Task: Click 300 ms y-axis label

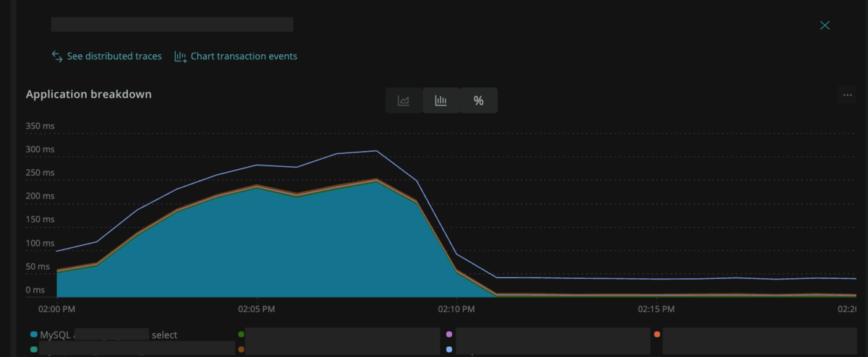Action: (x=41, y=149)
